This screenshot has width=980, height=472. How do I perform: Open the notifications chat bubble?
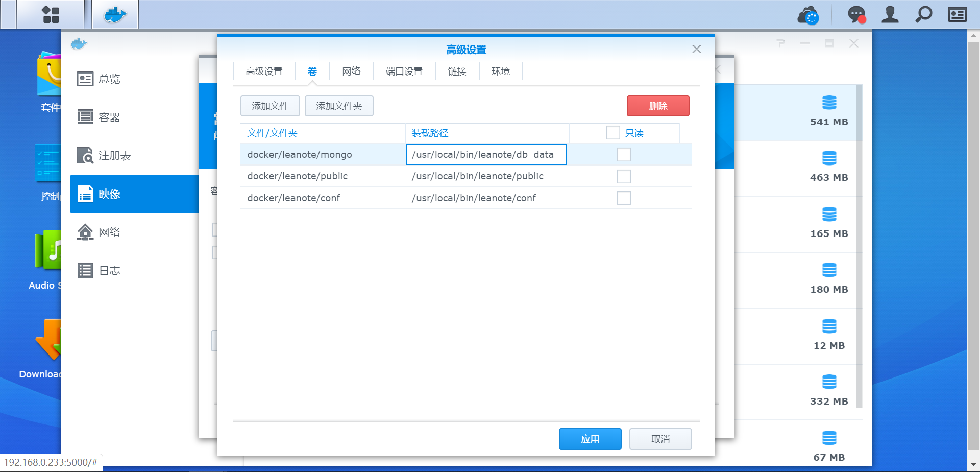pos(856,14)
